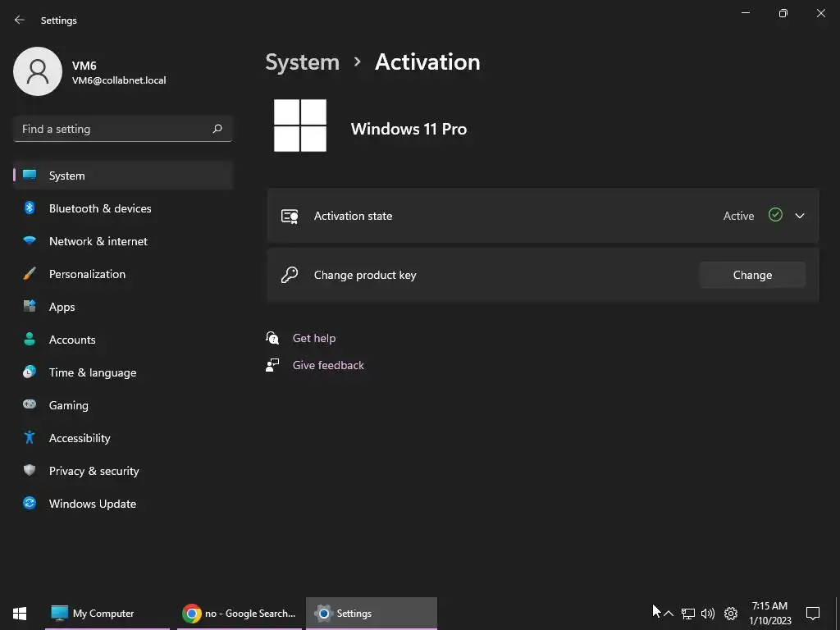The image size is (840, 630).
Task: Click the Time & language clock globe icon
Action: pyautogui.click(x=30, y=372)
